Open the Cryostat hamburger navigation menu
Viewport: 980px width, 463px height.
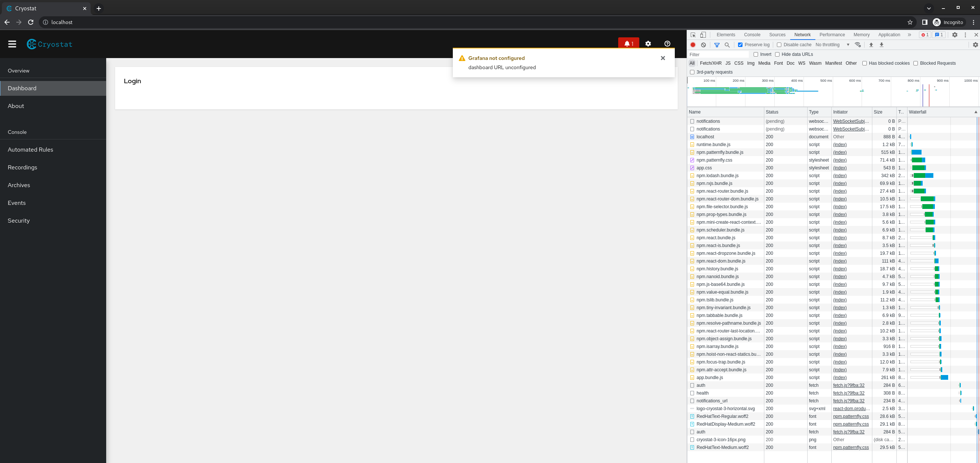[12, 44]
